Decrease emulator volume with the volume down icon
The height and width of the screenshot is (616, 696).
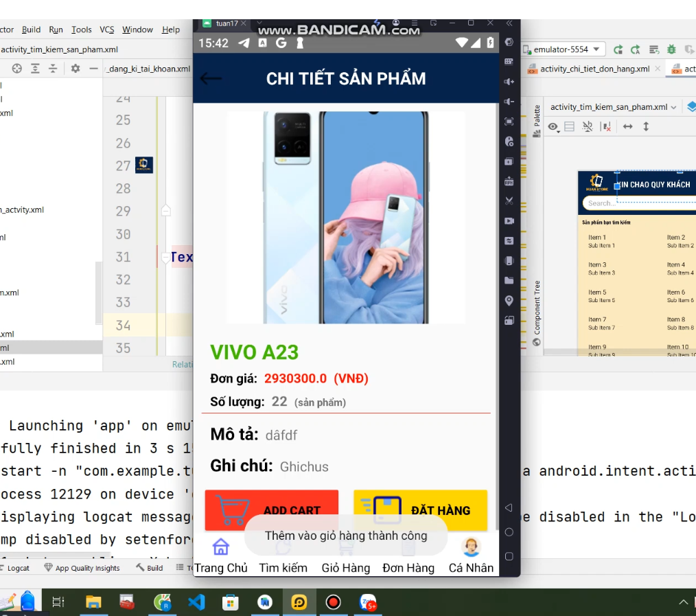(x=509, y=102)
